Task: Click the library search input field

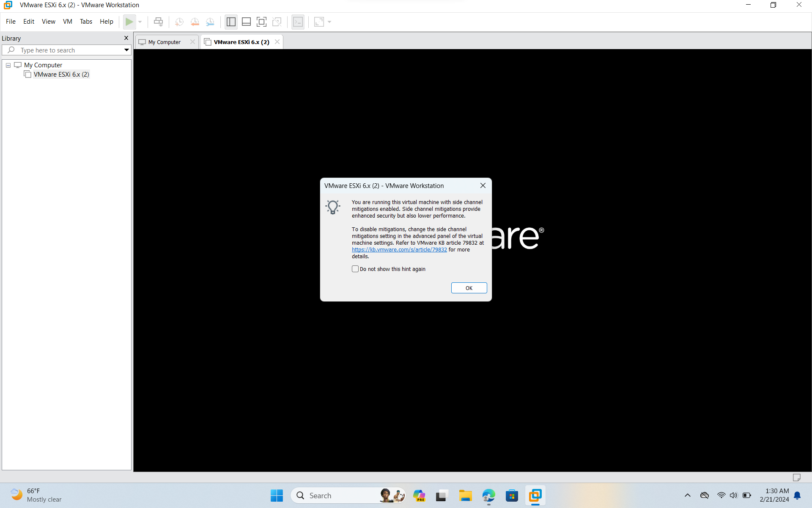Action: pos(68,50)
